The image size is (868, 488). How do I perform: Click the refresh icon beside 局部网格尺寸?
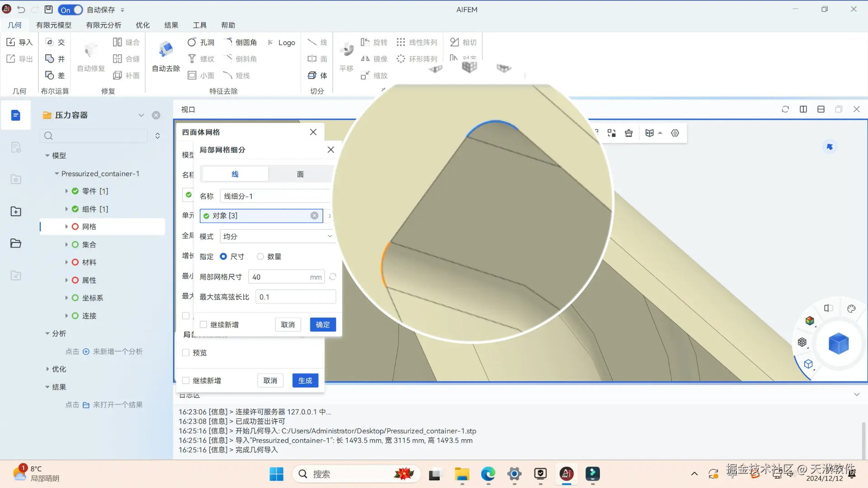point(333,277)
